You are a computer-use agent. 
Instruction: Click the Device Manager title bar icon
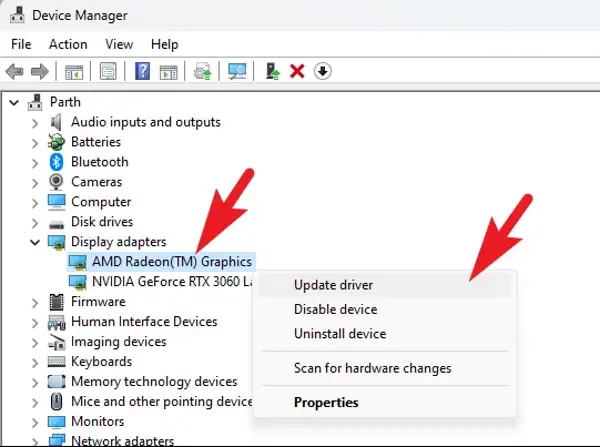[17, 15]
